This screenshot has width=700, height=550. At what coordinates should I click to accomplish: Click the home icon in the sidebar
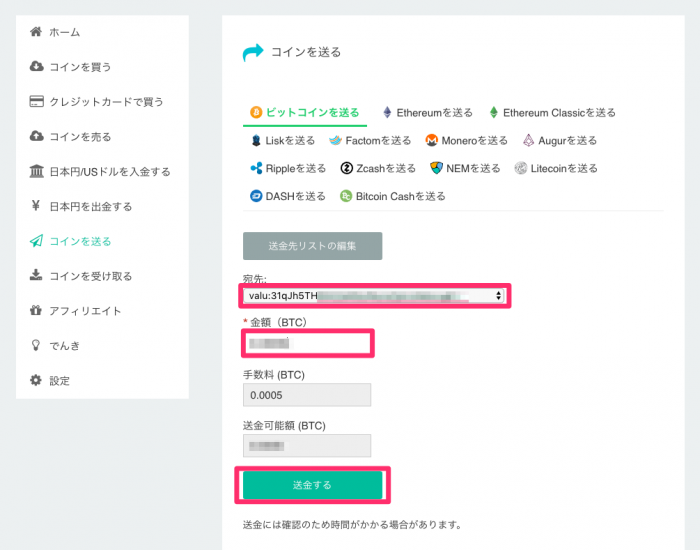[x=36, y=32]
